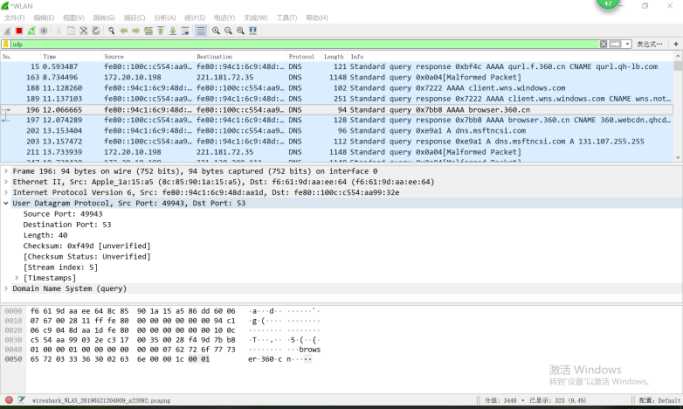Click the expression button beside the filter
683x409 pixels.
pos(649,44)
